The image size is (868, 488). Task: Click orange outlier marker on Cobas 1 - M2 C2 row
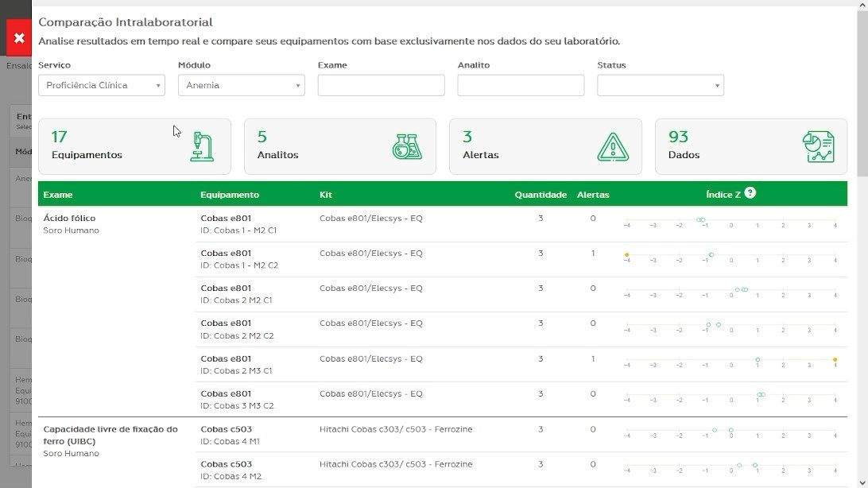tap(627, 255)
